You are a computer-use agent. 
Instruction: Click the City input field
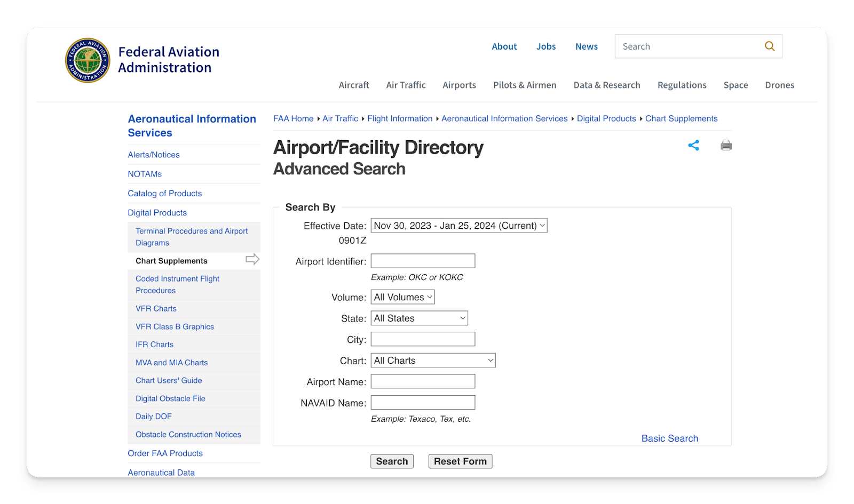pos(423,339)
